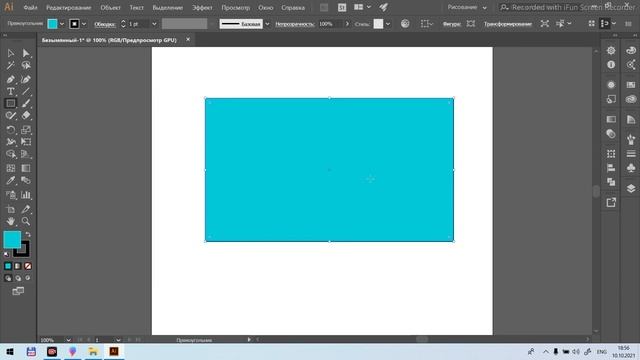Select the Zoom tool
The image size is (640, 360).
pyautogui.click(x=26, y=221)
